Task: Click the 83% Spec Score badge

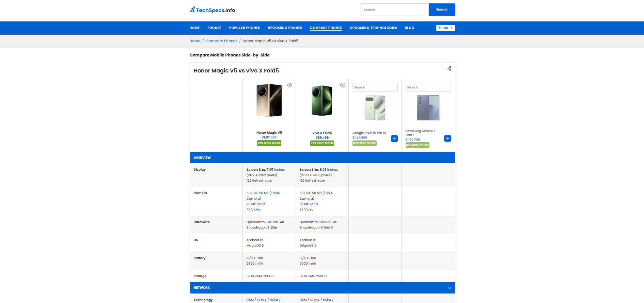Action: [364, 144]
